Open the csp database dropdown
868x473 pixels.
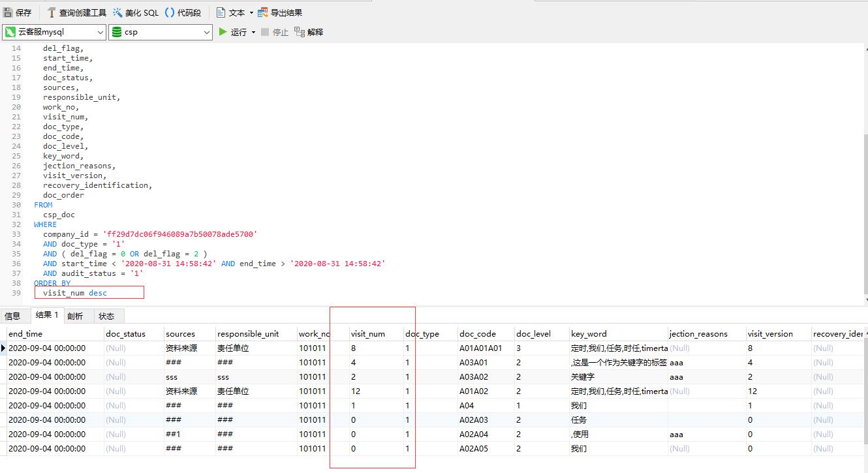[x=206, y=32]
